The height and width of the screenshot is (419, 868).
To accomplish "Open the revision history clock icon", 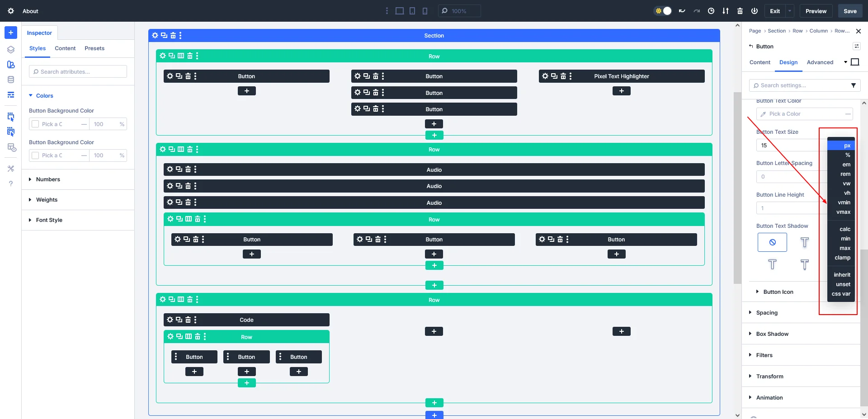I will tap(711, 11).
